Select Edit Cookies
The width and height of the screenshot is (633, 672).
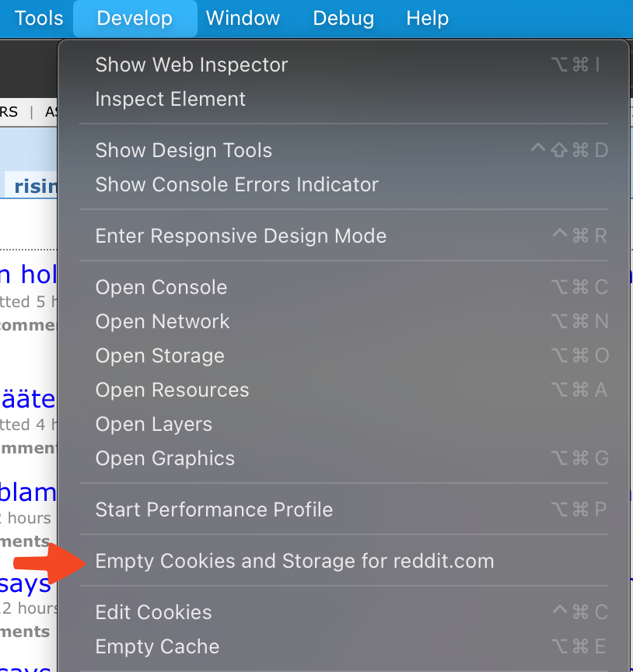click(x=153, y=612)
